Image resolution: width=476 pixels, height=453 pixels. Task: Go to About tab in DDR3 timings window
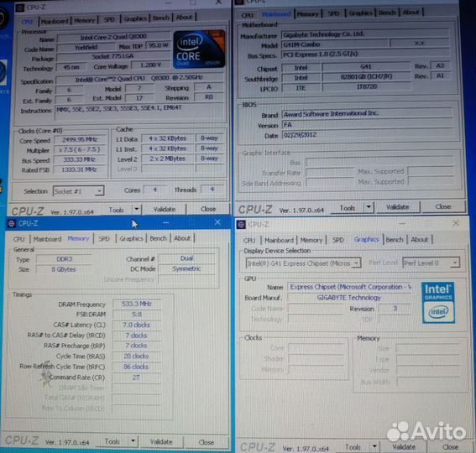pyautogui.click(x=182, y=238)
